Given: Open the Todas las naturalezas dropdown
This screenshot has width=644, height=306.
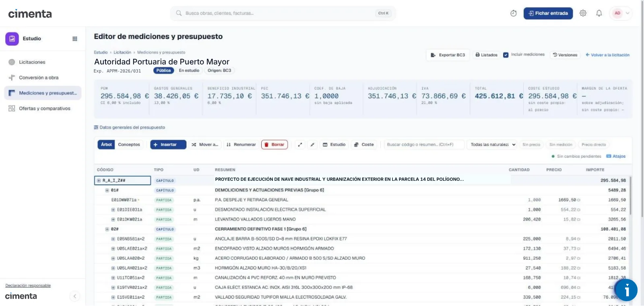Looking at the screenshot, I should pos(493,145).
